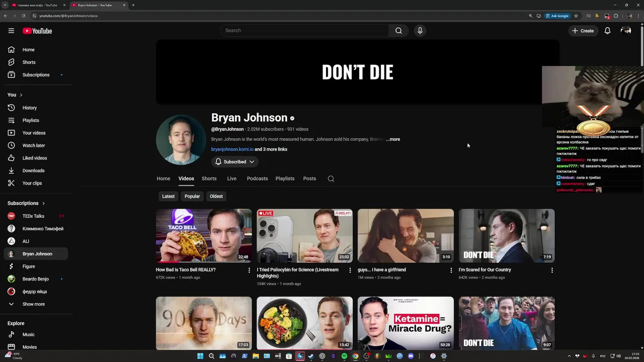Open Subscribed notification dropdown

tap(234, 162)
